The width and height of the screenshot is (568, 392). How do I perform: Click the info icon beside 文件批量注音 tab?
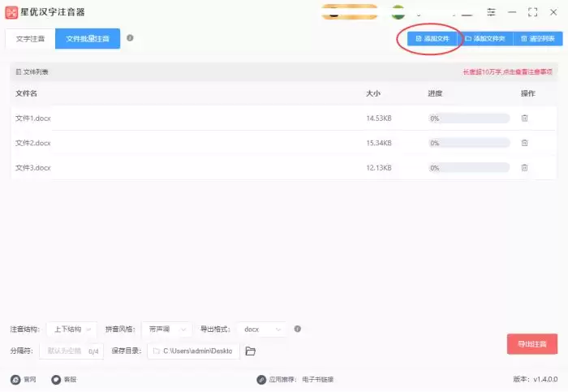point(130,37)
